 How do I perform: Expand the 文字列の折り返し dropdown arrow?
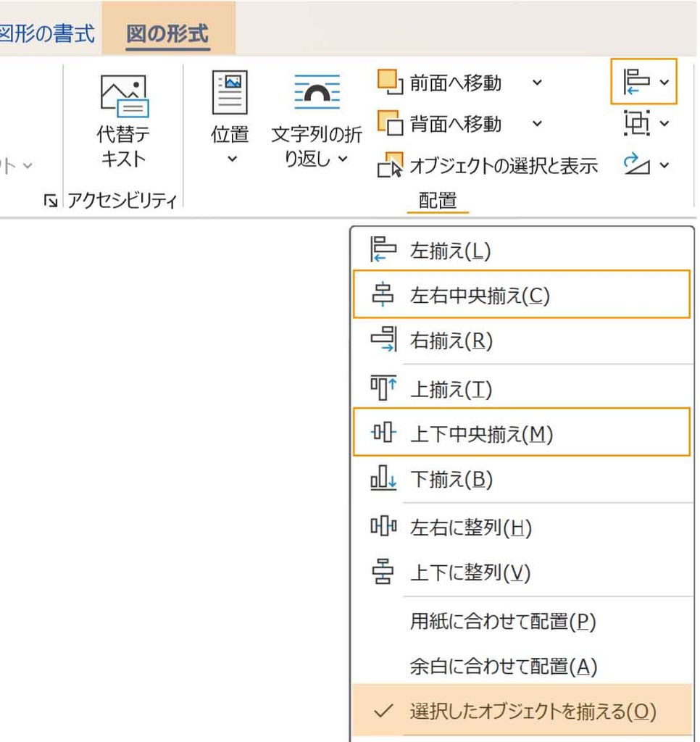343,159
